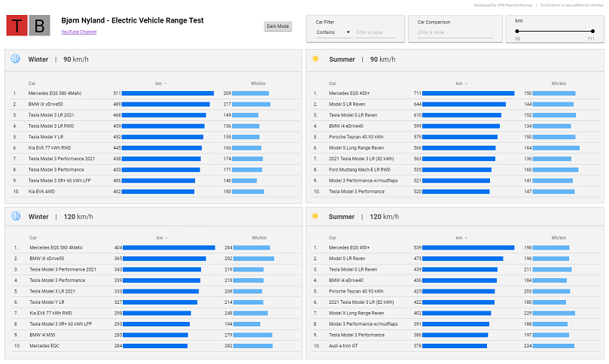Click Car column header in Winter 90 km/h table

(x=32, y=83)
